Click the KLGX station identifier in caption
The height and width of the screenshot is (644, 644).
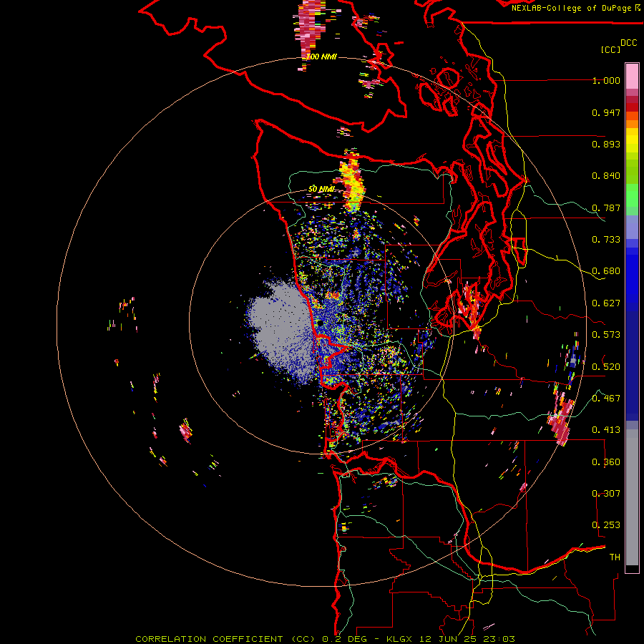pos(400,639)
